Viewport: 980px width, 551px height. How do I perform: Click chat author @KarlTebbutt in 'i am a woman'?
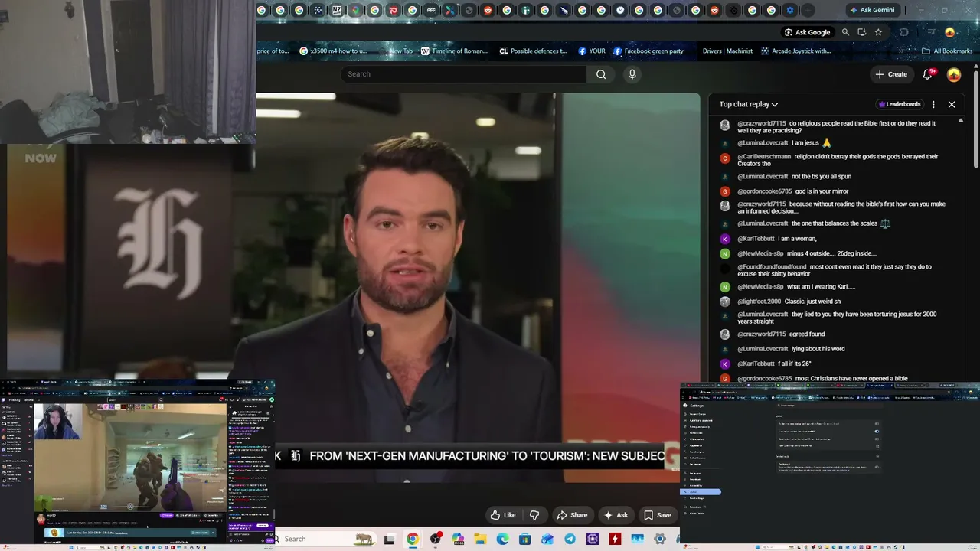tap(756, 239)
